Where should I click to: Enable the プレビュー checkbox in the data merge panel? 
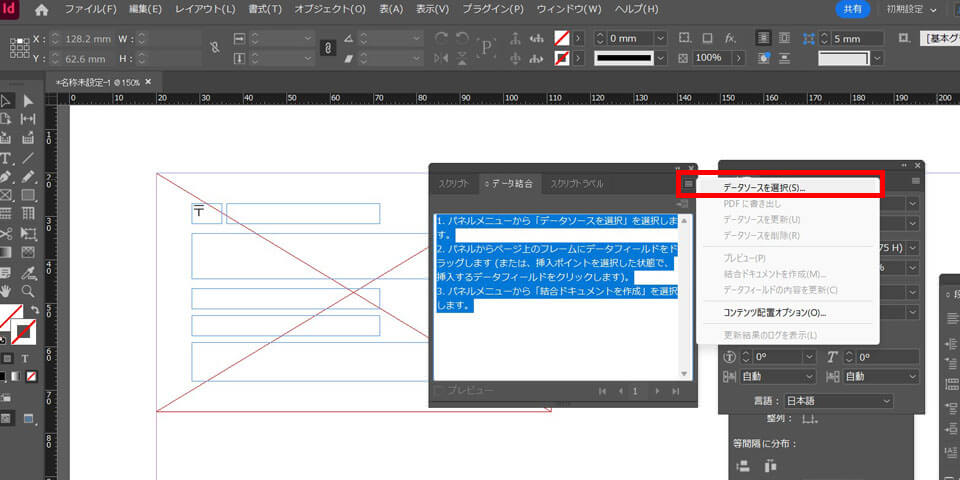pos(439,391)
